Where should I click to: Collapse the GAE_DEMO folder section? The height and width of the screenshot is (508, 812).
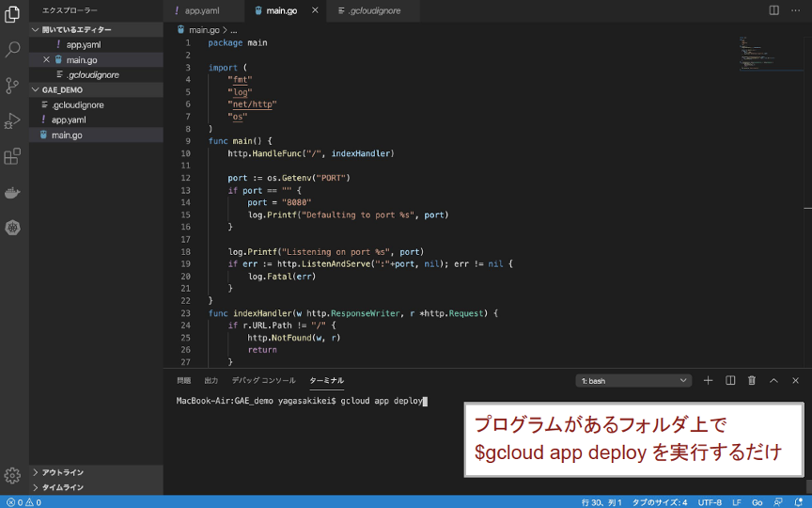[x=96, y=89]
